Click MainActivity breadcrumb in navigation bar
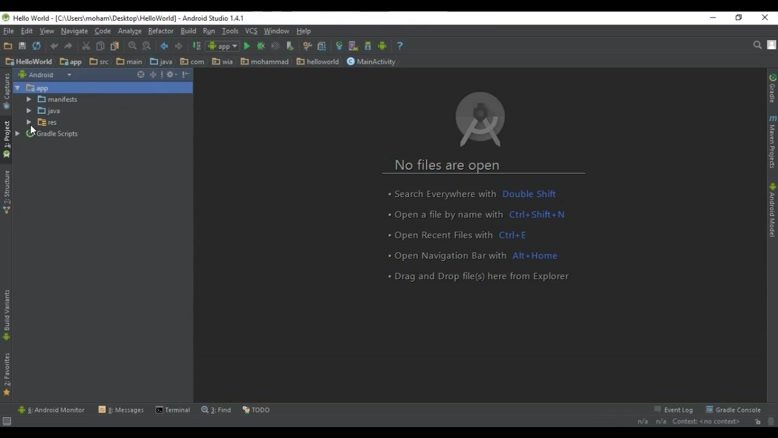 point(371,62)
